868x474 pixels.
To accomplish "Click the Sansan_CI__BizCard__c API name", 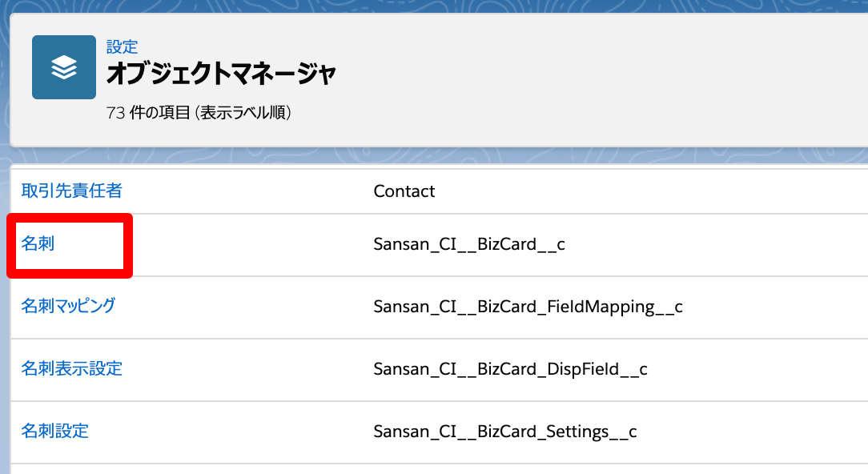I will click(x=469, y=244).
